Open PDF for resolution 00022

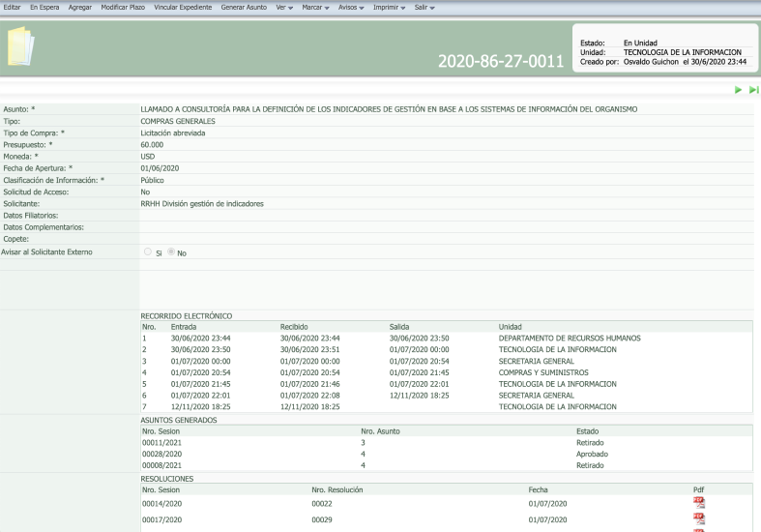point(699,503)
